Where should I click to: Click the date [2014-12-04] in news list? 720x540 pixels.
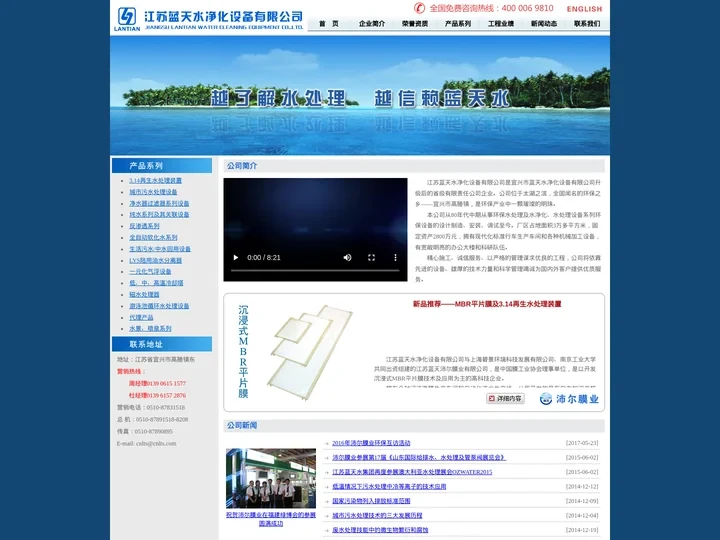(x=582, y=516)
